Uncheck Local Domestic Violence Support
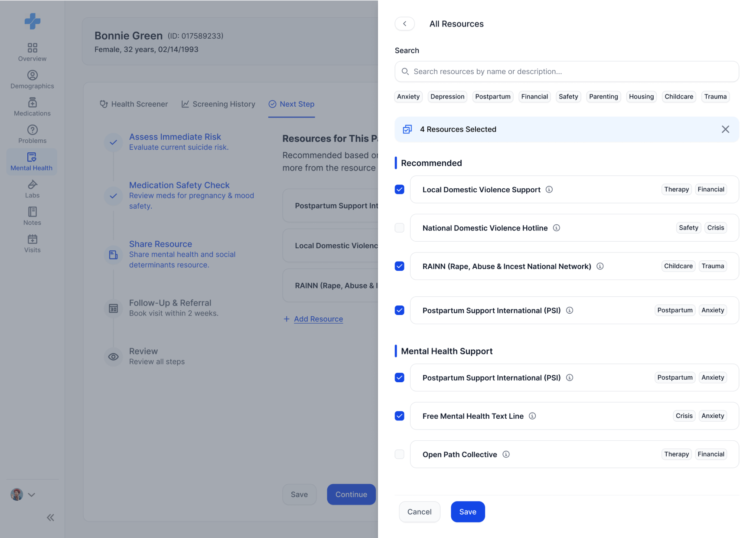Image resolution: width=756 pixels, height=538 pixels. coord(400,190)
